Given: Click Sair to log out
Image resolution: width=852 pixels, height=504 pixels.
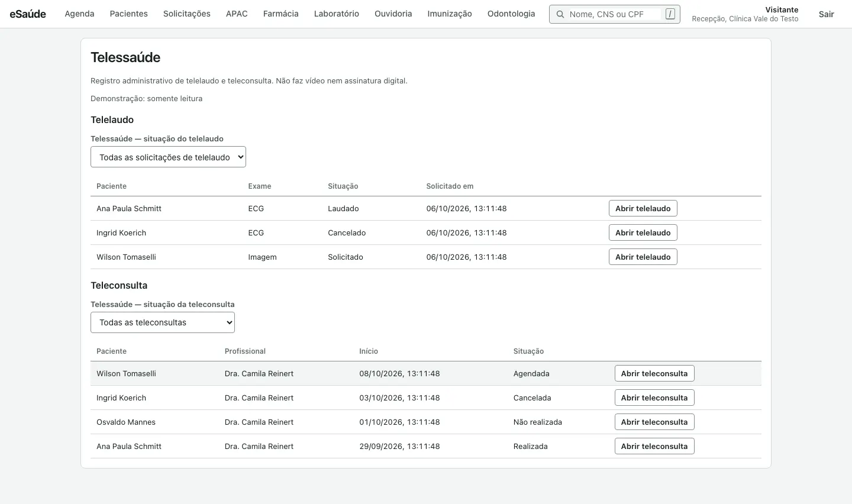Looking at the screenshot, I should [x=827, y=14].
